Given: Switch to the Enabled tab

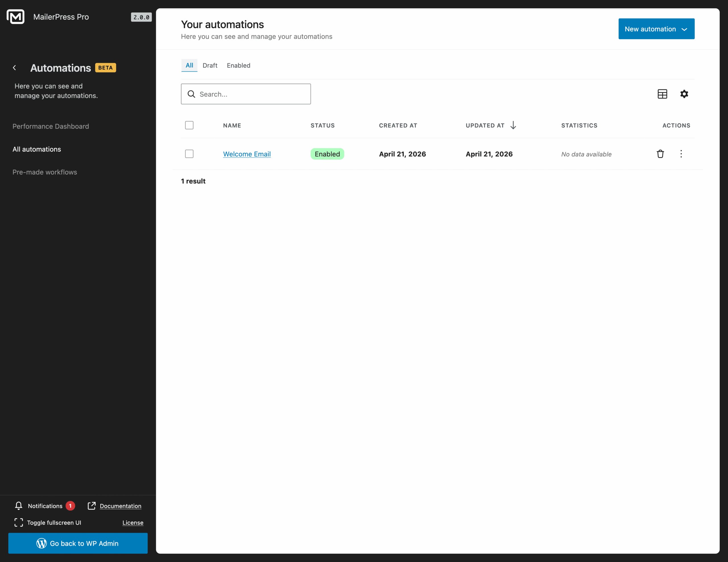Looking at the screenshot, I should pyautogui.click(x=238, y=65).
